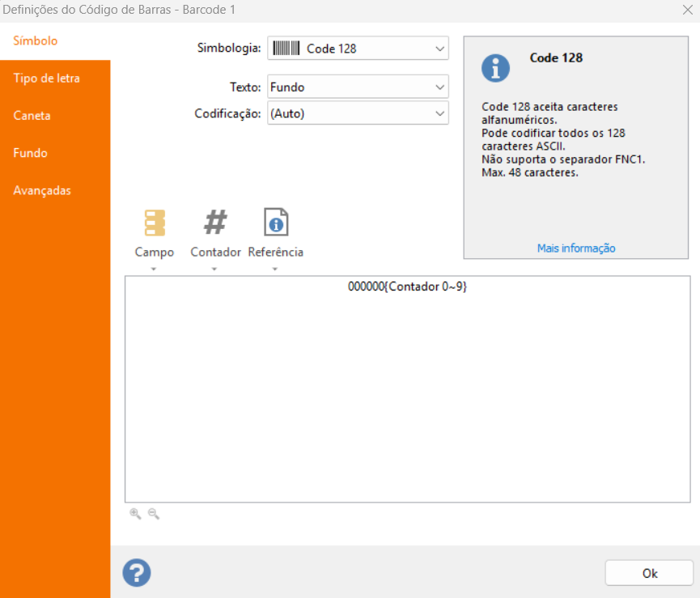Screen dimensions: 700x598
Task: Open the Caneta tab
Action: [32, 116]
